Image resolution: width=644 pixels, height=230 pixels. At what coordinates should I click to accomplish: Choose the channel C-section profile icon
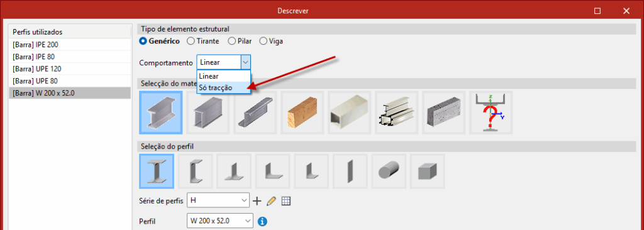195,171
